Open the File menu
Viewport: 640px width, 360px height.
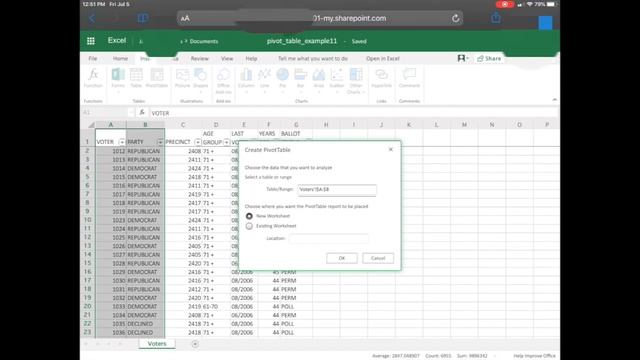(x=93, y=58)
